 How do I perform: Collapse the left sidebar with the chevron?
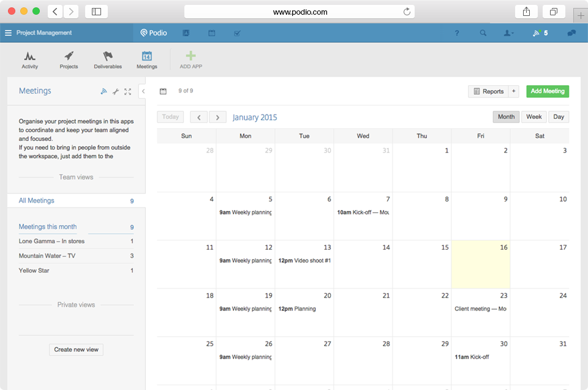[143, 91]
